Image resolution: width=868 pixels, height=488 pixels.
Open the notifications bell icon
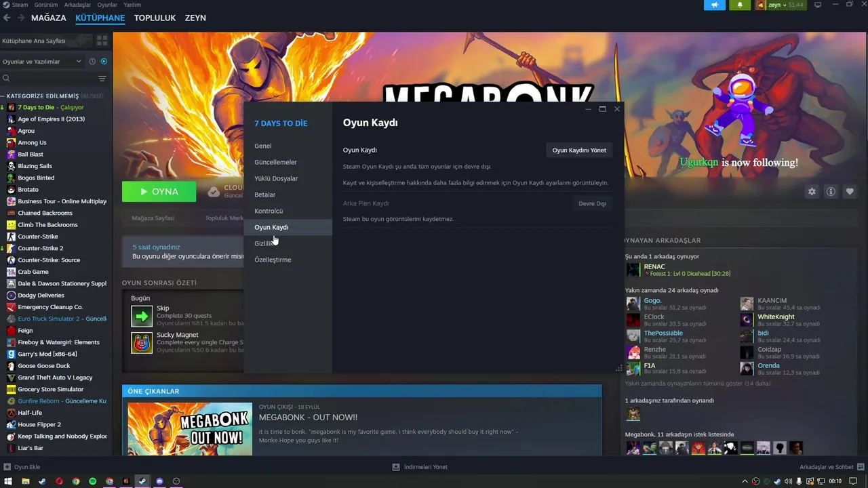point(740,5)
